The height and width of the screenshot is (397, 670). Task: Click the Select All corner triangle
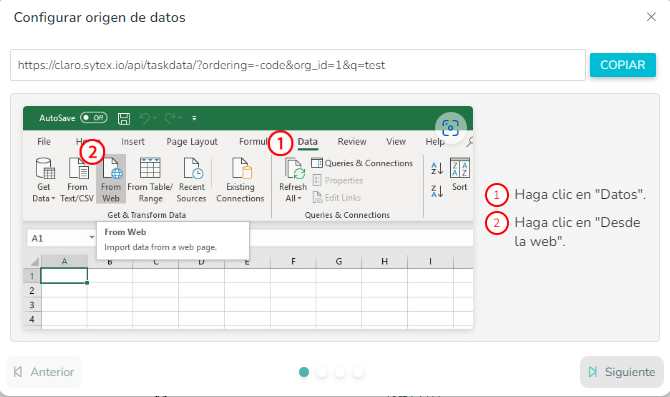click(x=34, y=262)
